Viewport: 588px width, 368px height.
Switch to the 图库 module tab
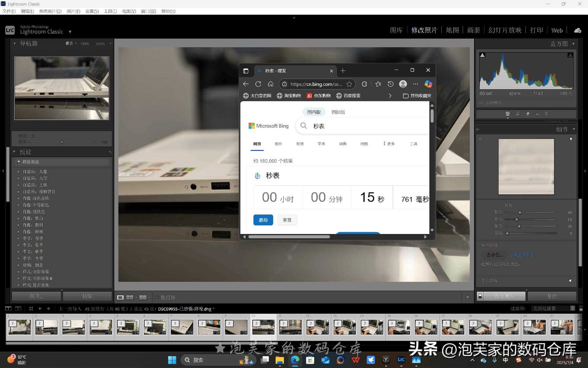[x=396, y=30]
